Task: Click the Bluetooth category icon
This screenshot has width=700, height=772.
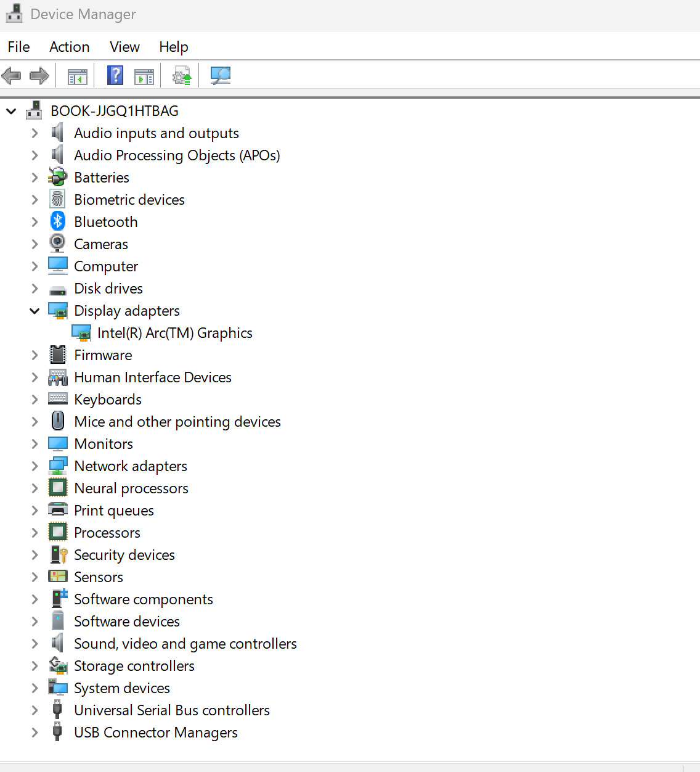Action: (58, 221)
